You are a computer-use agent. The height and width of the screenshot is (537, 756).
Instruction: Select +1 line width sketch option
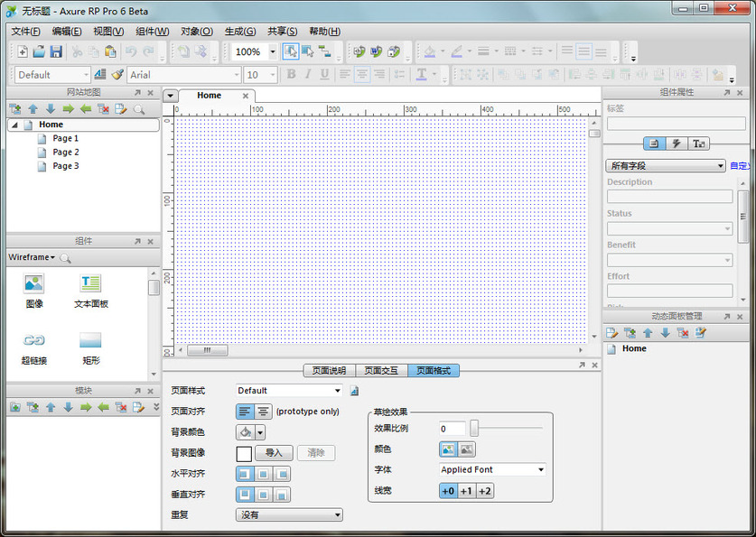466,491
